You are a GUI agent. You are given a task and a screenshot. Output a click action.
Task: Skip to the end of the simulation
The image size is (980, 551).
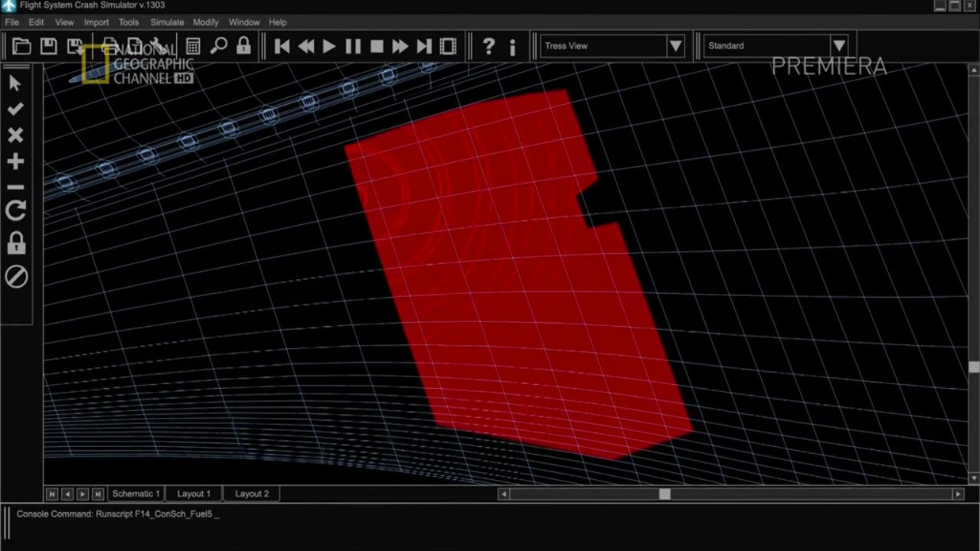[x=424, y=47]
